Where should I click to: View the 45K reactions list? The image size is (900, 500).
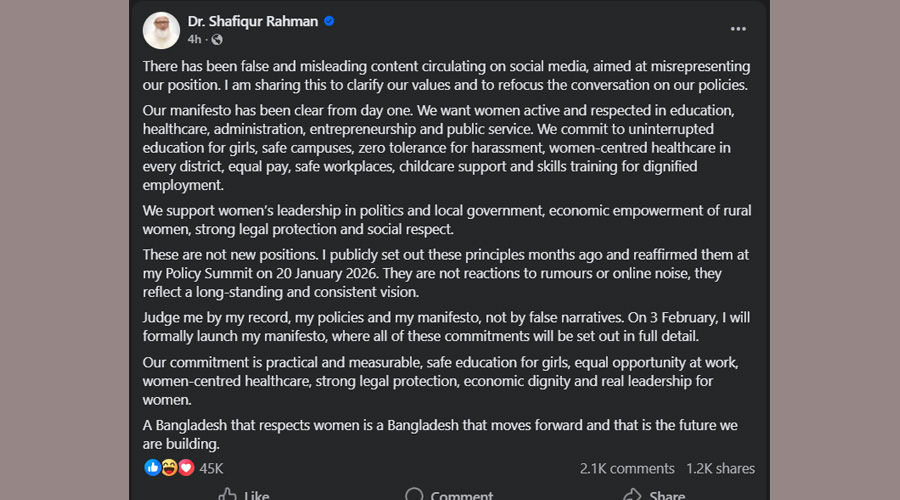[x=211, y=468]
